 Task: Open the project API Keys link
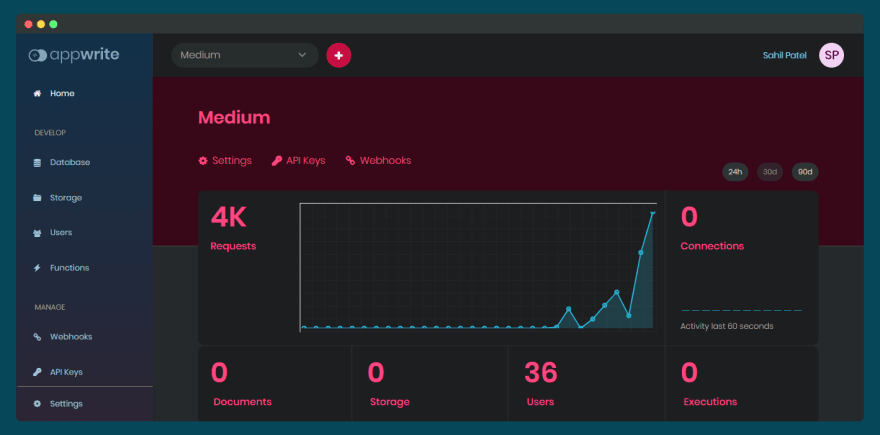click(x=299, y=161)
